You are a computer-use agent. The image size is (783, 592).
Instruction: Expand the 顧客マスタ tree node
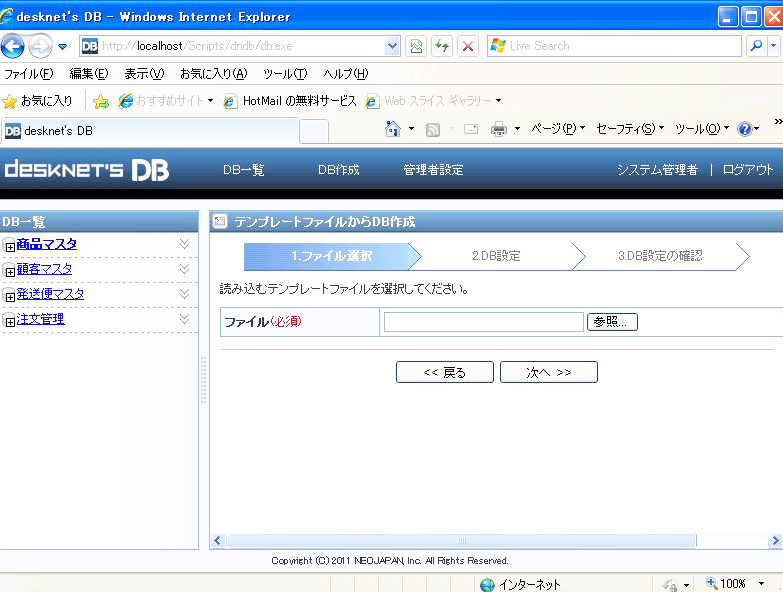[x=10, y=271]
